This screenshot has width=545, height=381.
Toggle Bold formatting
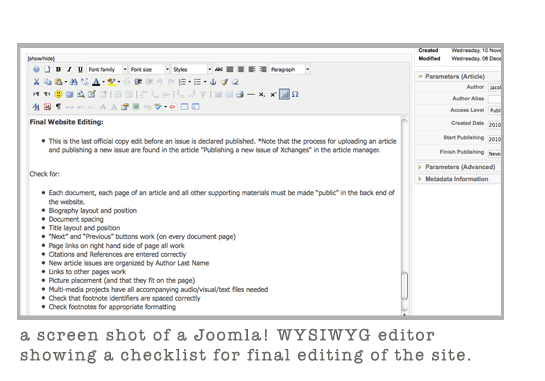pyautogui.click(x=58, y=70)
